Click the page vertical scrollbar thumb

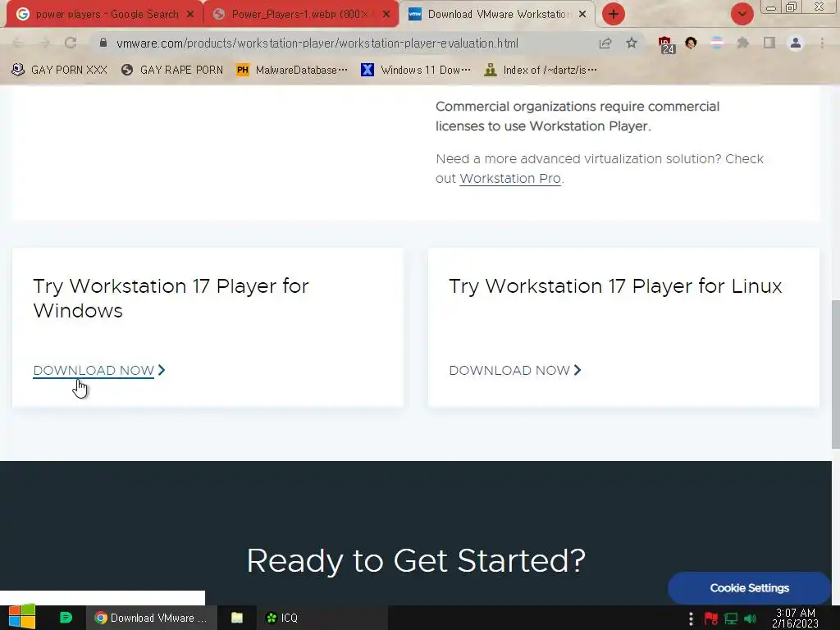pos(835,374)
